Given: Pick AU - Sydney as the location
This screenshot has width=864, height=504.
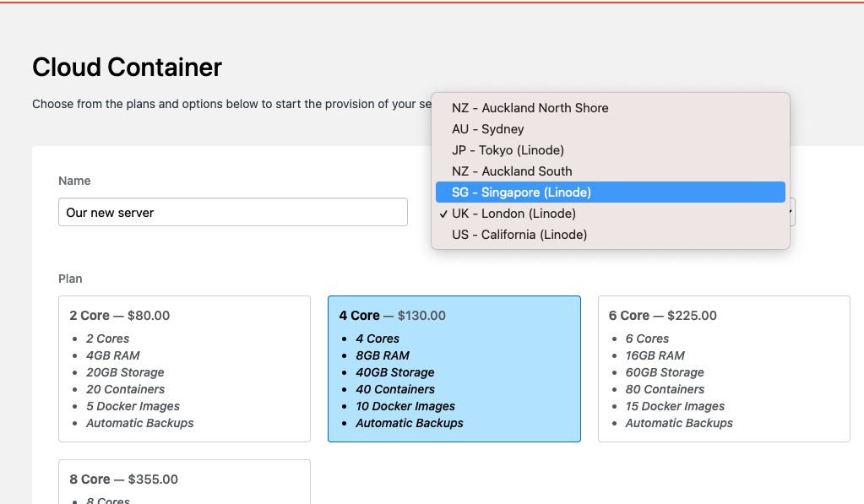Looking at the screenshot, I should click(x=488, y=129).
